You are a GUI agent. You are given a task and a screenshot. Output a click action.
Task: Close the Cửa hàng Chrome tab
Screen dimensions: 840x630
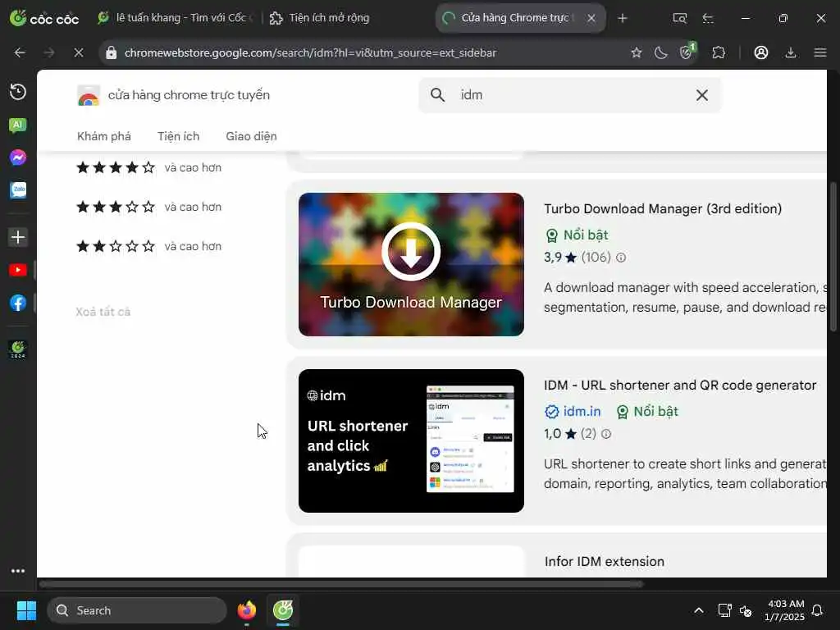591,18
